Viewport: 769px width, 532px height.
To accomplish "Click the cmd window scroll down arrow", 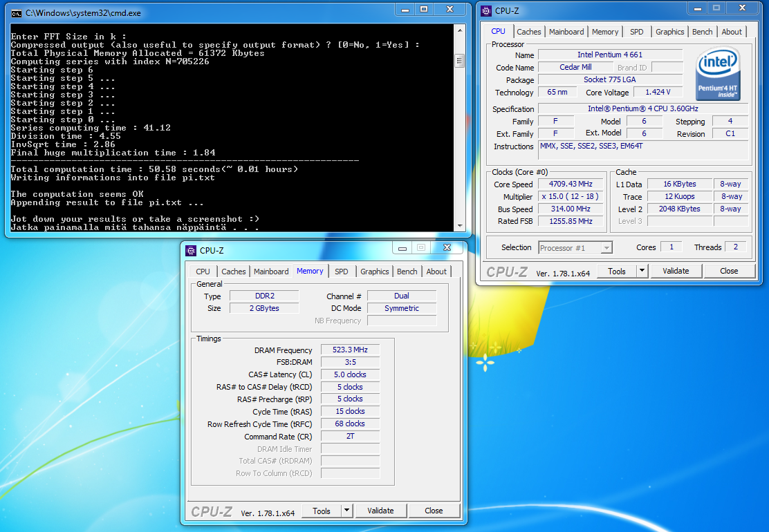I will pos(460,225).
